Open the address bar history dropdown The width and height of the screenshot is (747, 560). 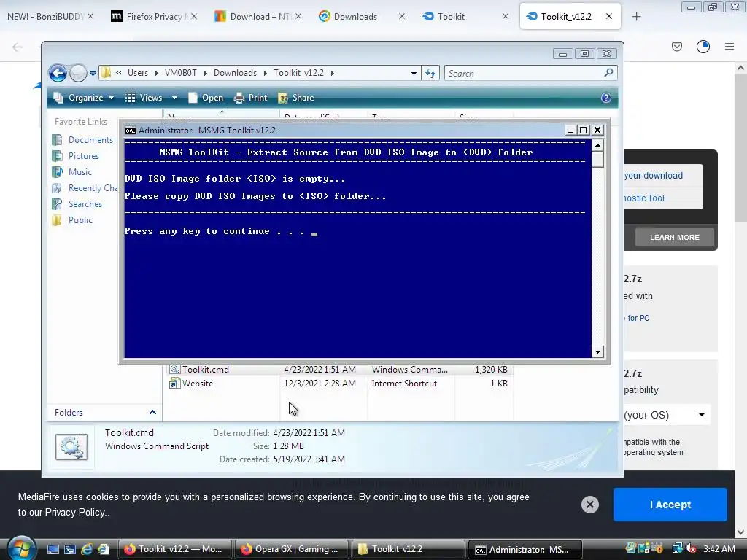[414, 74]
